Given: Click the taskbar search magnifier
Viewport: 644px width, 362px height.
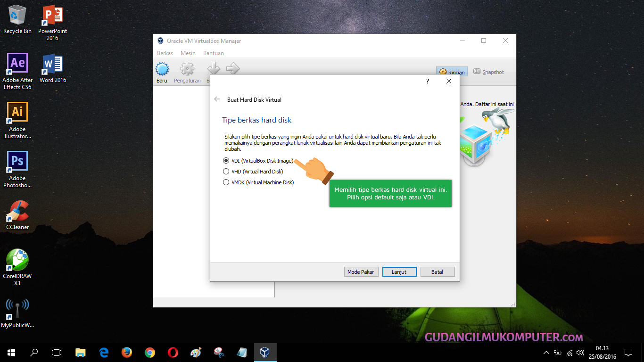Looking at the screenshot, I should pyautogui.click(x=34, y=353).
